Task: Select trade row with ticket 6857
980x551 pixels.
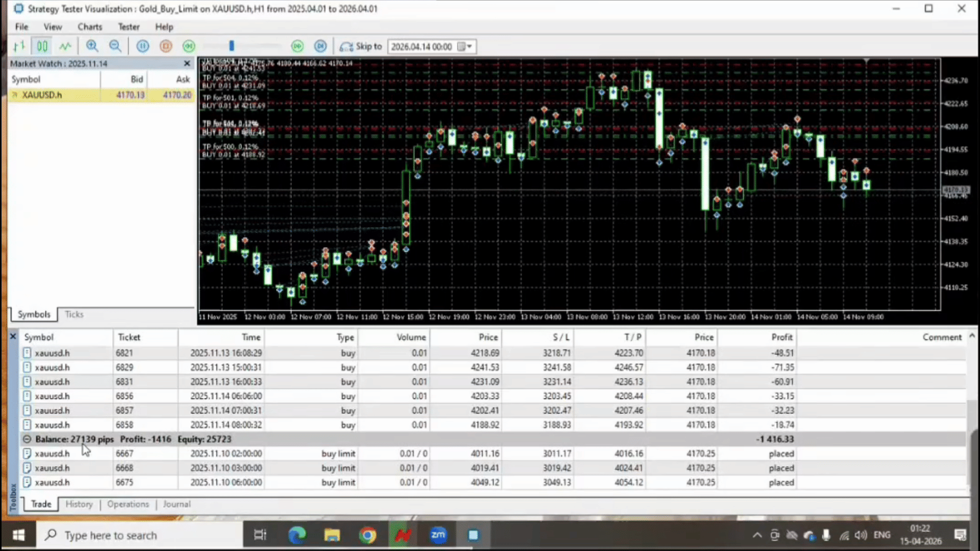Action: pos(493,410)
